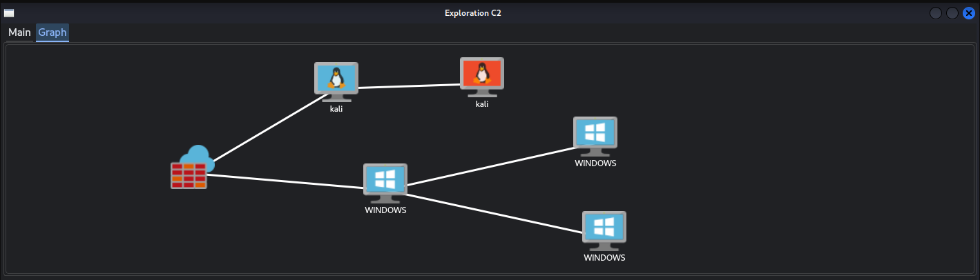
Task: Click the kali label under blue node
Action: click(336, 109)
